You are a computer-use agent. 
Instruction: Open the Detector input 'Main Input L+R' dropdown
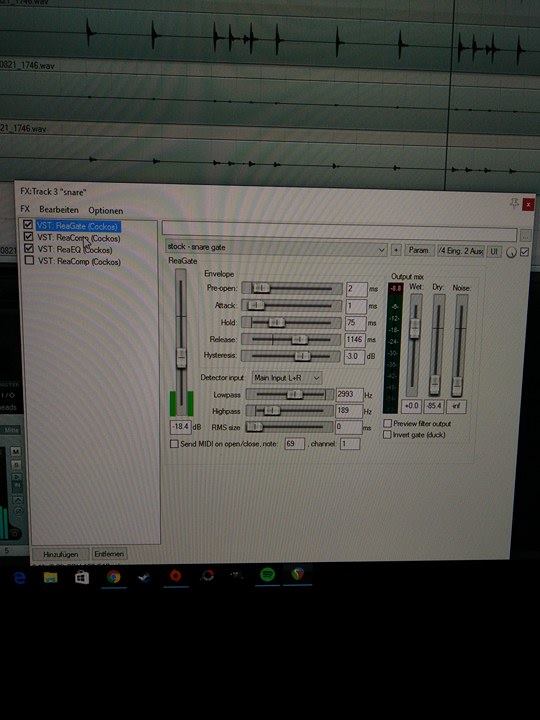(x=287, y=378)
